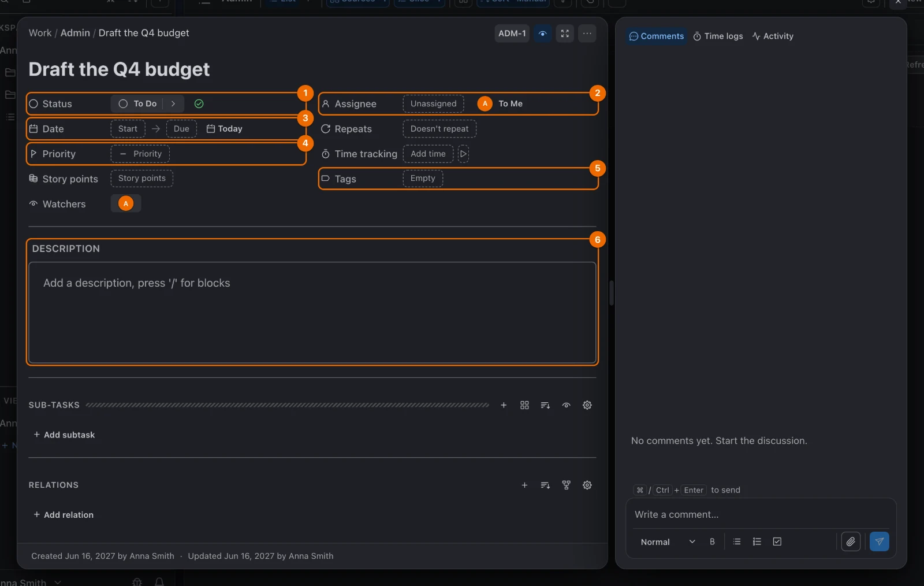This screenshot has height=586, width=924.
Task: Advance status with the arrow next to To Do
Action: [173, 104]
